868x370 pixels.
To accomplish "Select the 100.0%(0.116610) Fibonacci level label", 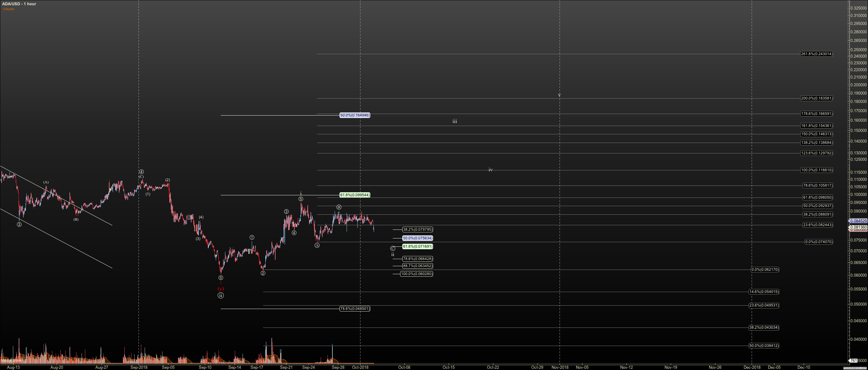I will tap(817, 170).
